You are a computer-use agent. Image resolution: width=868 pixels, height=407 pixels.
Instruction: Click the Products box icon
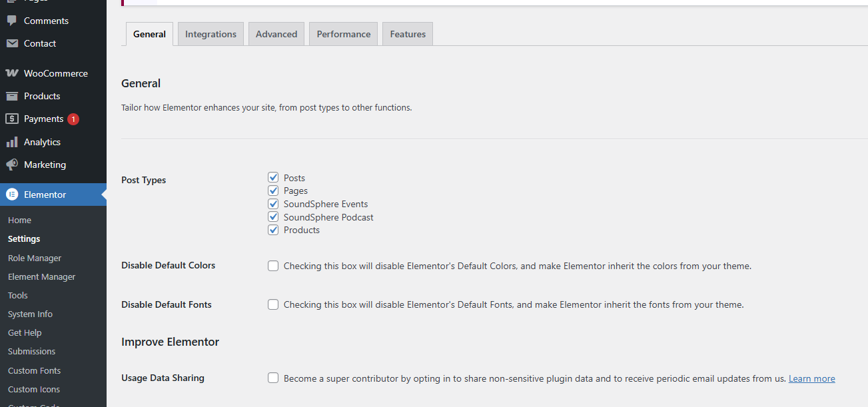click(x=12, y=96)
